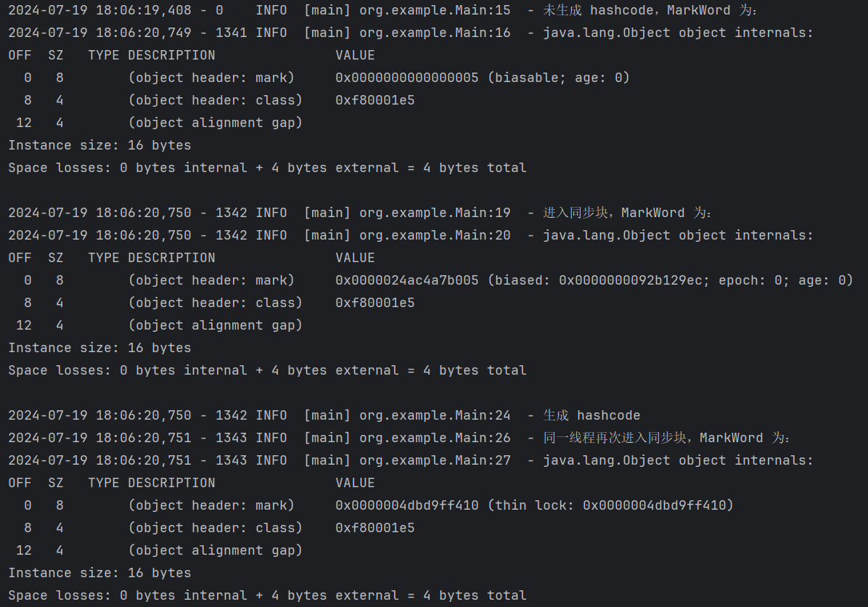Click the "biasable; age: 0" annotation
868x607 pixels.
pos(562,78)
